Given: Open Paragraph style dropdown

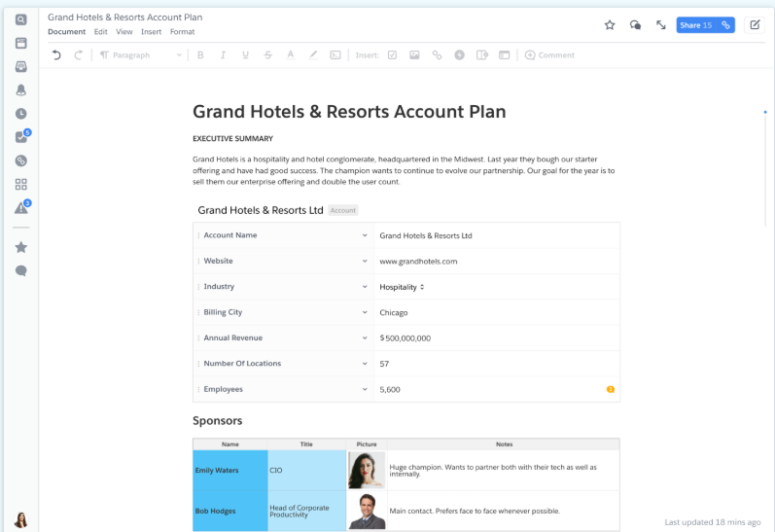Looking at the screenshot, I should (141, 54).
